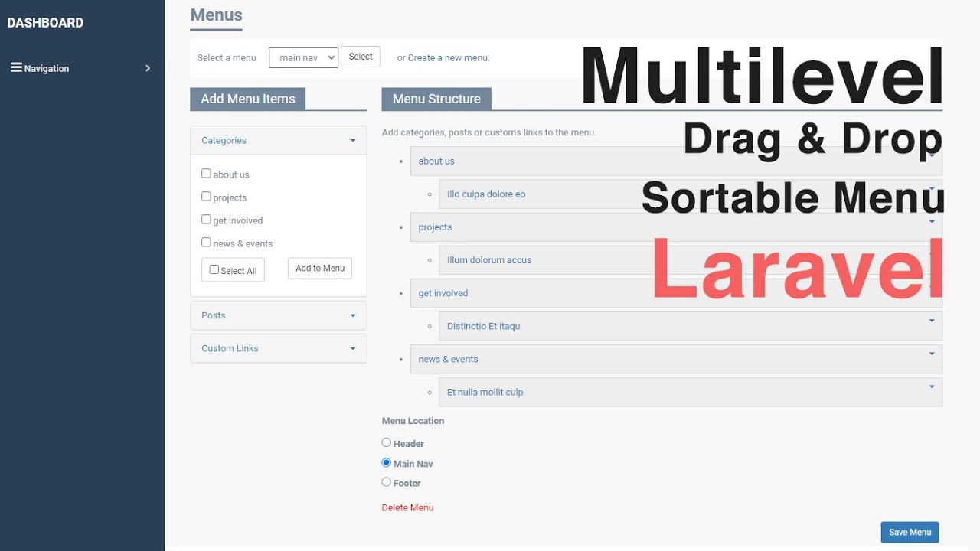
Task: Check the projects checkbox
Action: pyautogui.click(x=206, y=197)
